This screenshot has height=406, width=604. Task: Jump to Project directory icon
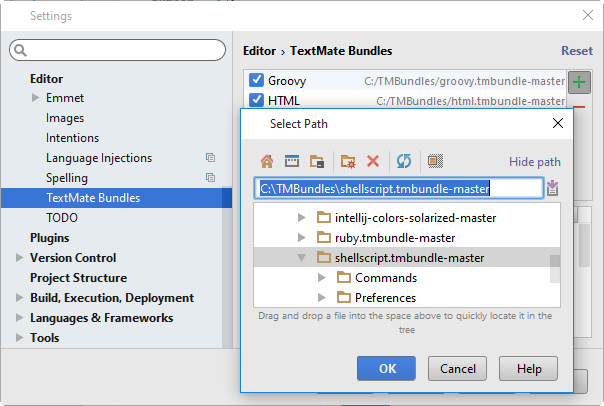pyautogui.click(x=317, y=161)
